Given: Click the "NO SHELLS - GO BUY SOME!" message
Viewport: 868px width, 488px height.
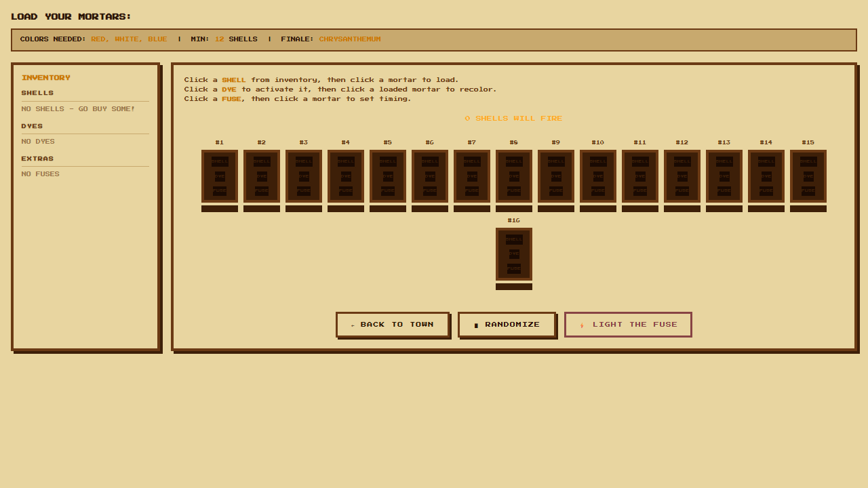Looking at the screenshot, I should pyautogui.click(x=78, y=109).
